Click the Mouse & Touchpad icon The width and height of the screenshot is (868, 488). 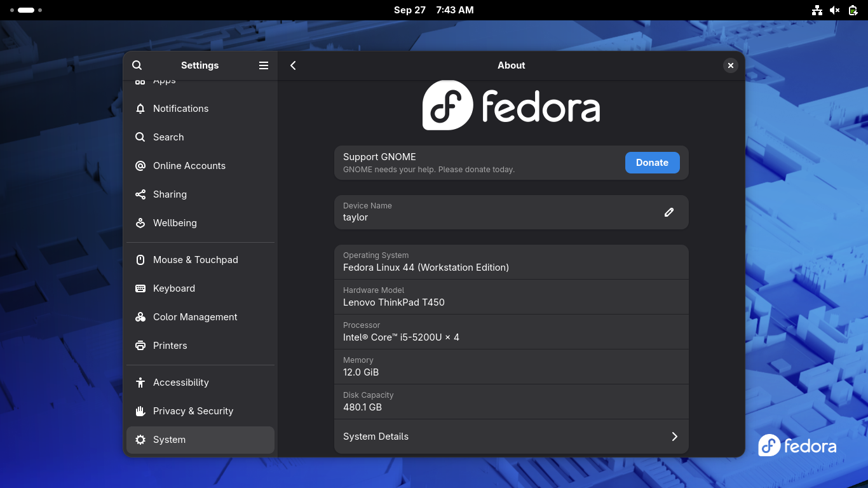click(x=140, y=260)
